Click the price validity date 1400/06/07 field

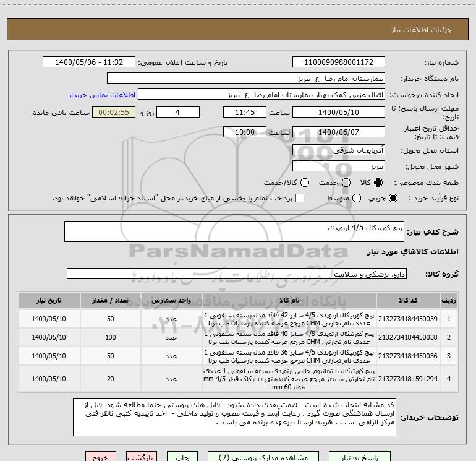click(x=339, y=132)
